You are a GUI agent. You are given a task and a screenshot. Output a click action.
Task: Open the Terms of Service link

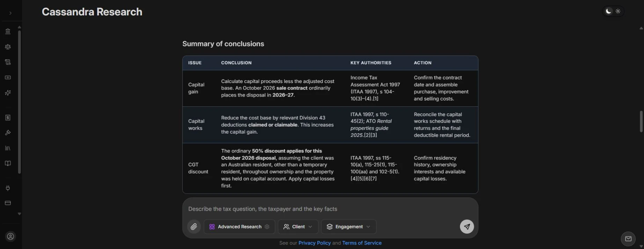click(x=362, y=243)
